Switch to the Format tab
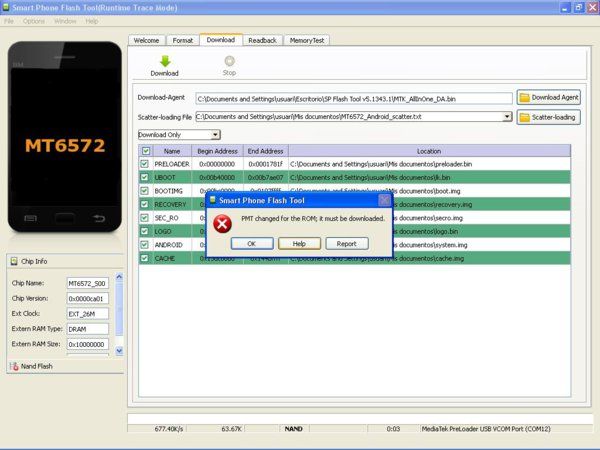 [183, 40]
